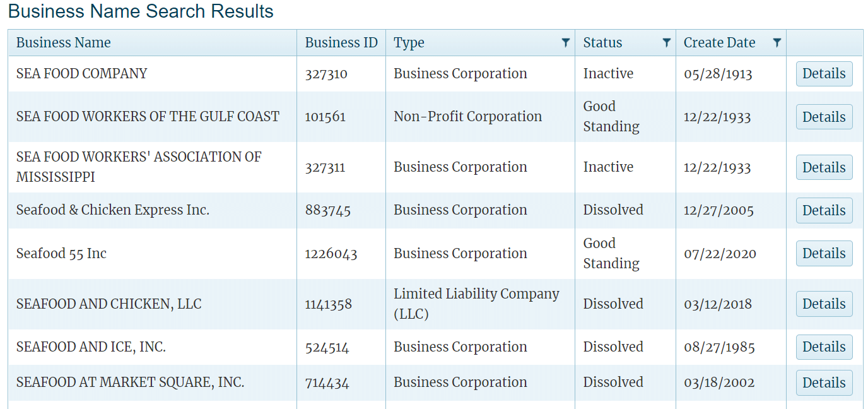Select the SEA FOOD COMPANY name cell
868x409 pixels.
(81, 74)
